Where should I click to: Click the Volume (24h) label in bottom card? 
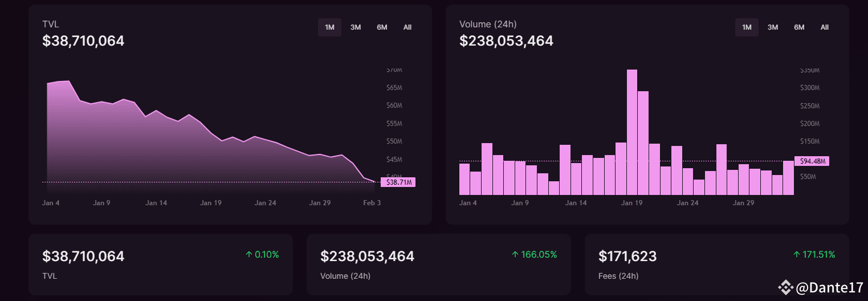pos(345,276)
